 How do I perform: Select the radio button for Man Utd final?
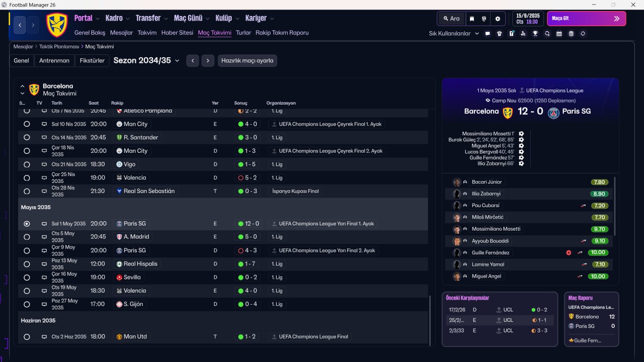pos(27,337)
